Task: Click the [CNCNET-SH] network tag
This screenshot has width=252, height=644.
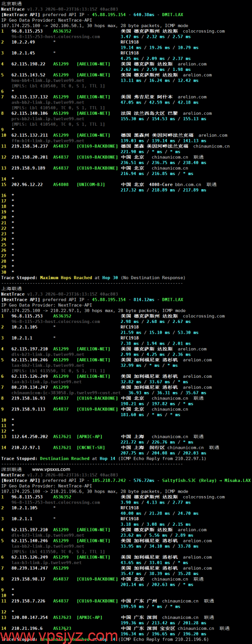Action: pyautogui.click(x=91, y=447)
